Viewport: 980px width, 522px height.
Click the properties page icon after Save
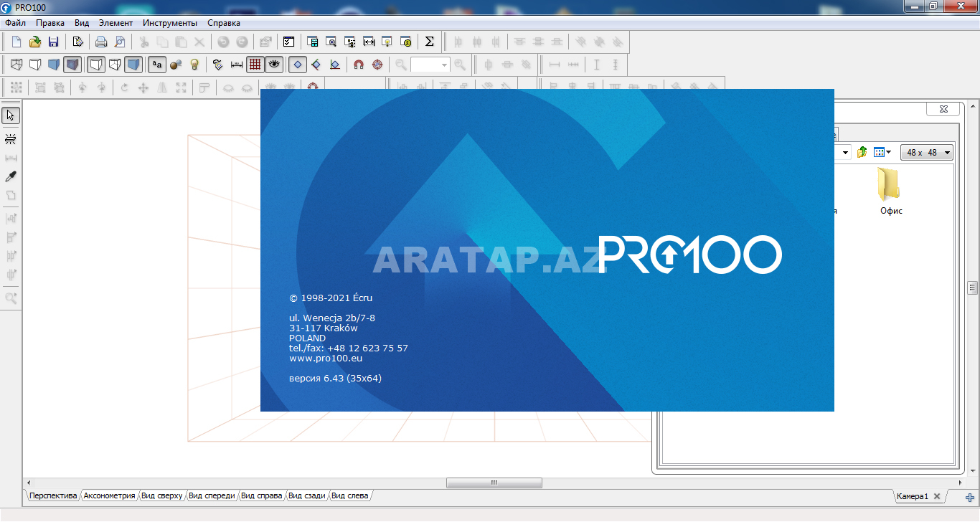77,42
